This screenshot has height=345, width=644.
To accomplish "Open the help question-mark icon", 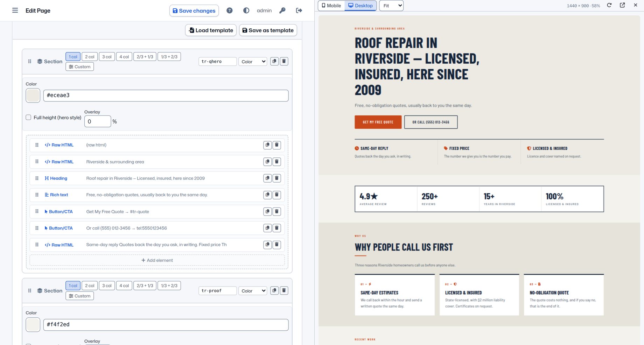I will [230, 10].
